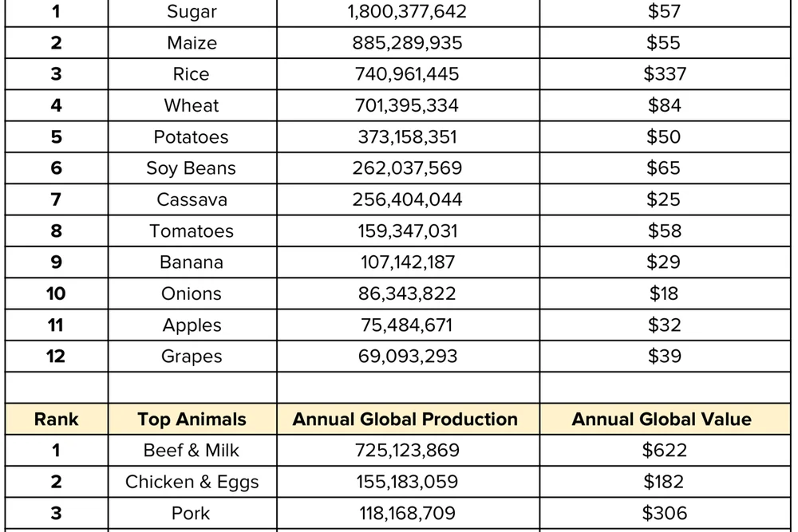Click the Apples value cell showing $32

(664, 325)
